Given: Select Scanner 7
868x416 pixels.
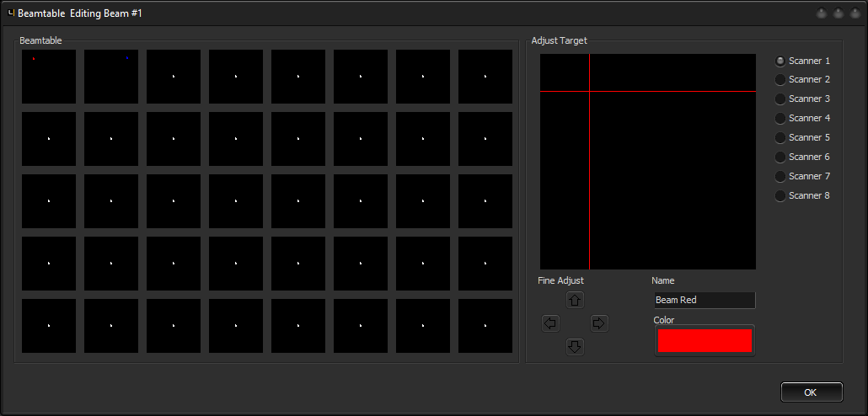Looking at the screenshot, I should click(x=780, y=176).
